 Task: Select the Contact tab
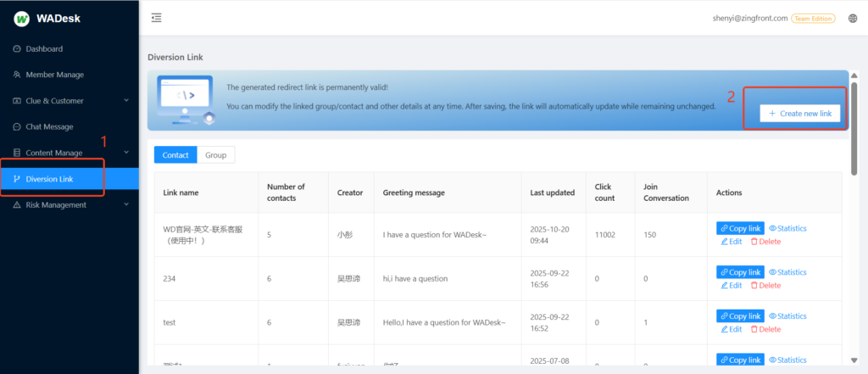tap(175, 155)
